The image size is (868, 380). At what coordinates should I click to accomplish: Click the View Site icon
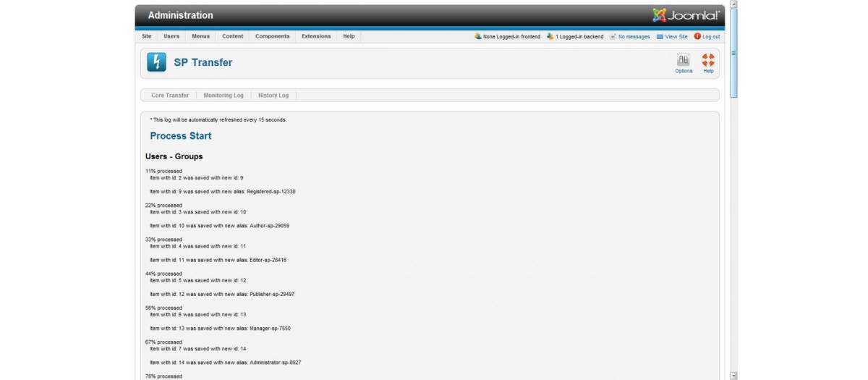click(x=660, y=36)
